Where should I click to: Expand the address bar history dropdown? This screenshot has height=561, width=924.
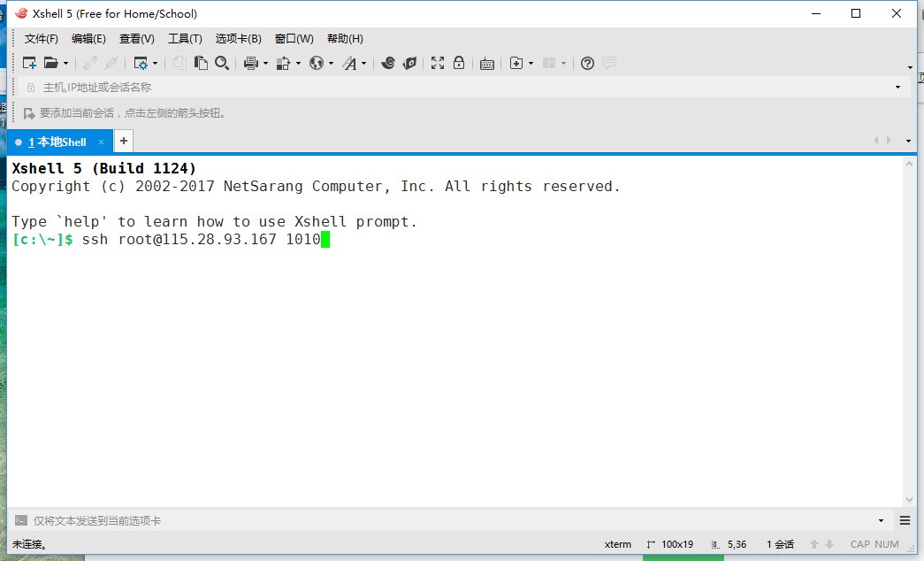(897, 88)
